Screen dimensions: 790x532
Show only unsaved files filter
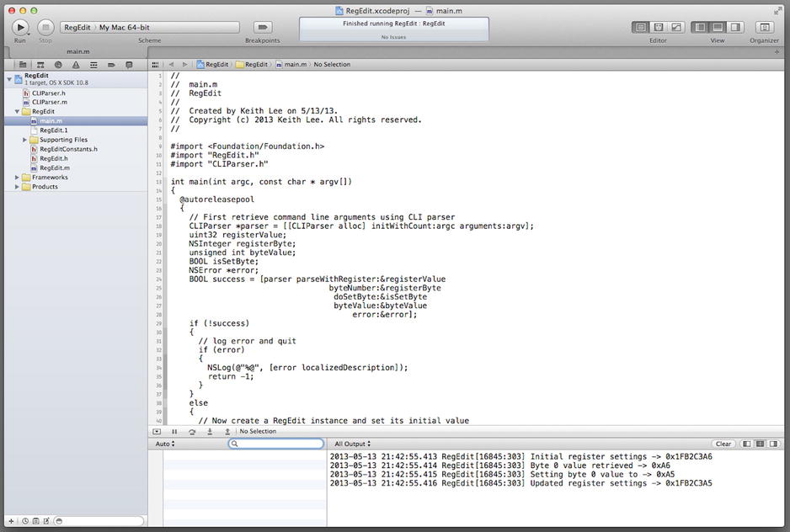(x=46, y=521)
